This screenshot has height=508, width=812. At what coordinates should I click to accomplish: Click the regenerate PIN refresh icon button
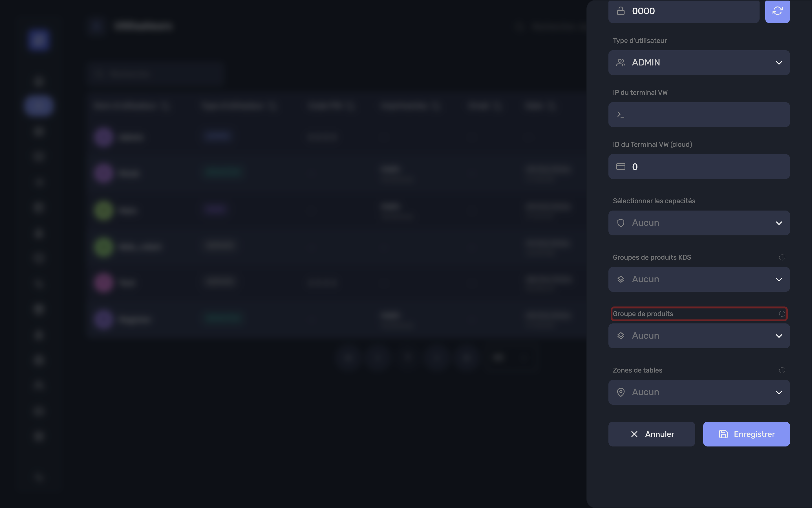(x=777, y=11)
